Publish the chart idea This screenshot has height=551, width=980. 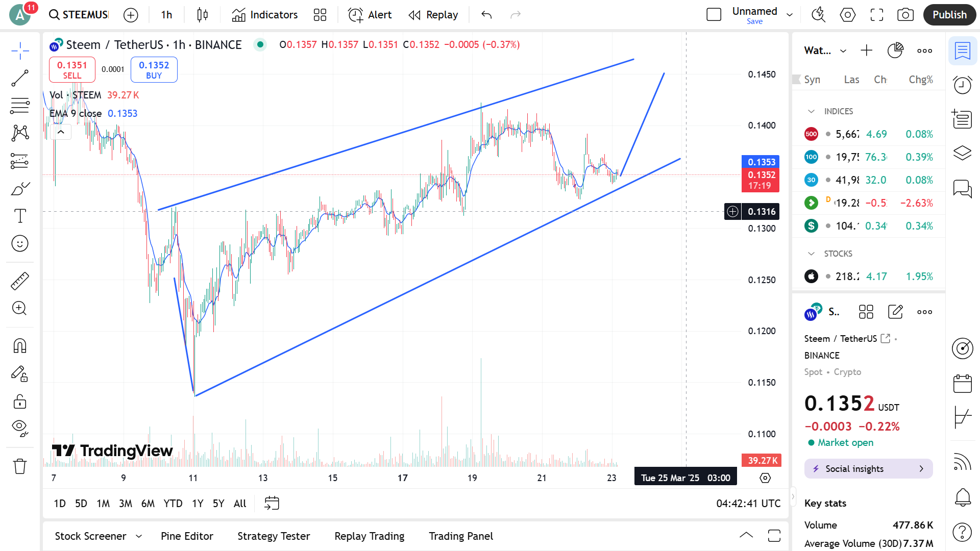tap(949, 15)
